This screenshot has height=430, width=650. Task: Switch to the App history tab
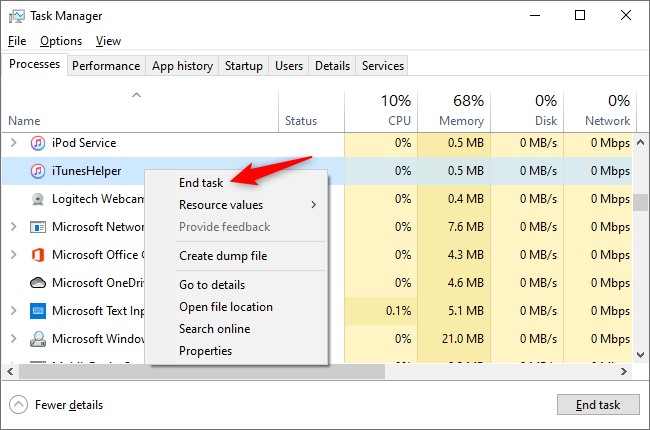182,66
